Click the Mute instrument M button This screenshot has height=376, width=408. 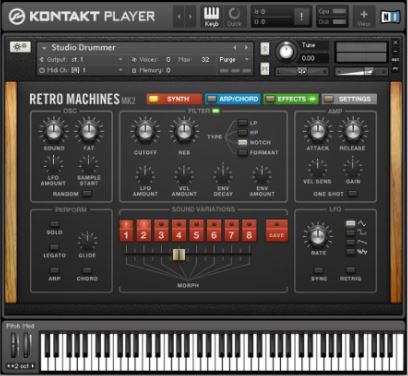click(265, 69)
